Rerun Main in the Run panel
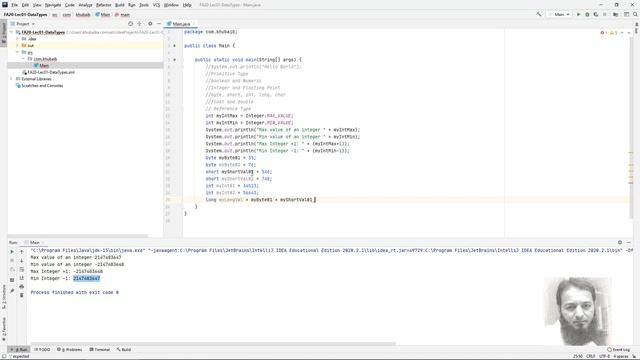Image resolution: width=640 pixels, height=360 pixels. coord(12,252)
